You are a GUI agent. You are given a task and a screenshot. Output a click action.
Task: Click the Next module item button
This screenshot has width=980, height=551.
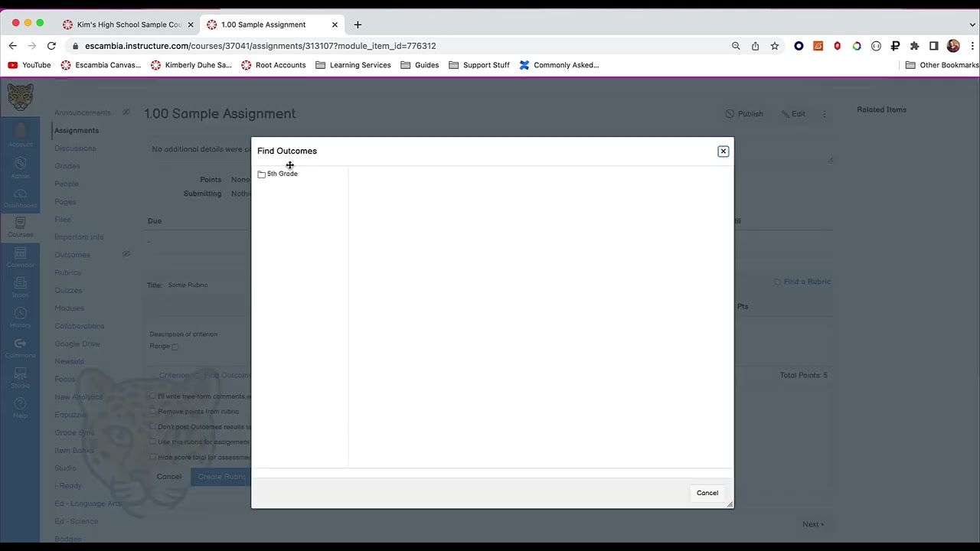click(x=813, y=524)
